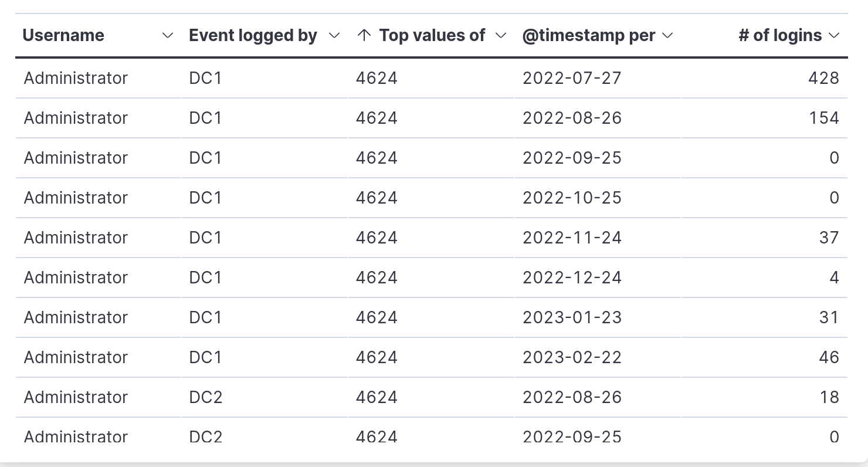Select the 37 logins value cell
This screenshot has height=467, width=868.
pyautogui.click(x=764, y=238)
